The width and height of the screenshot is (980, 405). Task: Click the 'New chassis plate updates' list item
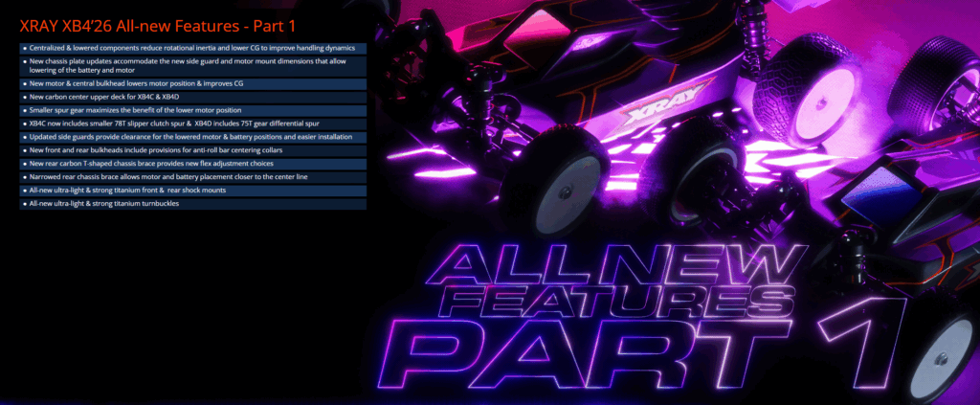(x=192, y=65)
